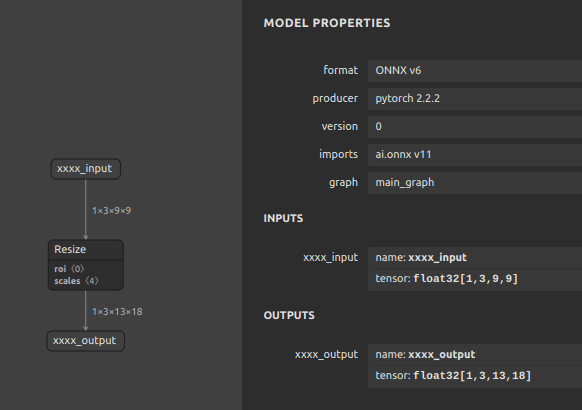Click the INPUTS section heading
The width and height of the screenshot is (582, 410).
[283, 218]
